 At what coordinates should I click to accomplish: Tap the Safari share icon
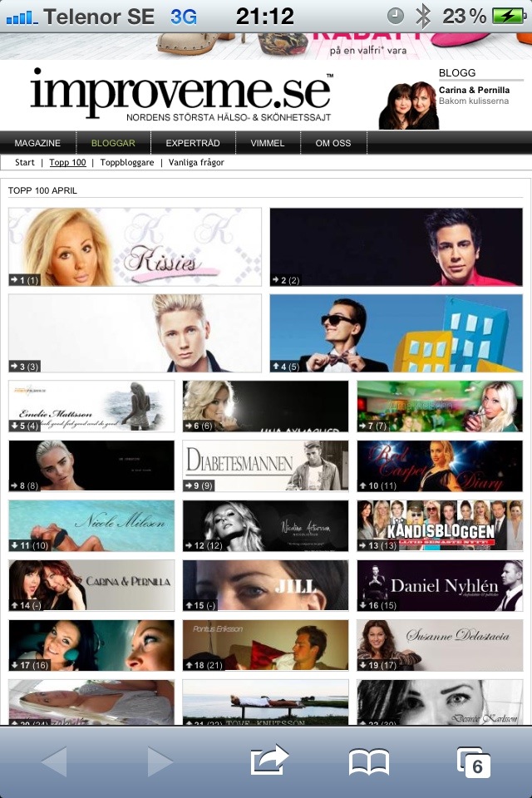[269, 761]
